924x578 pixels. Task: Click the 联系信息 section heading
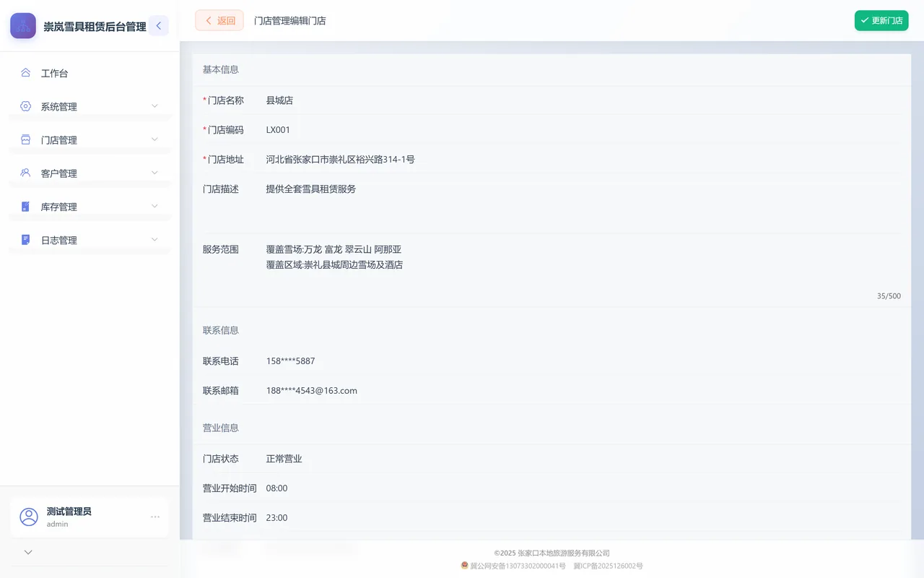tap(221, 330)
